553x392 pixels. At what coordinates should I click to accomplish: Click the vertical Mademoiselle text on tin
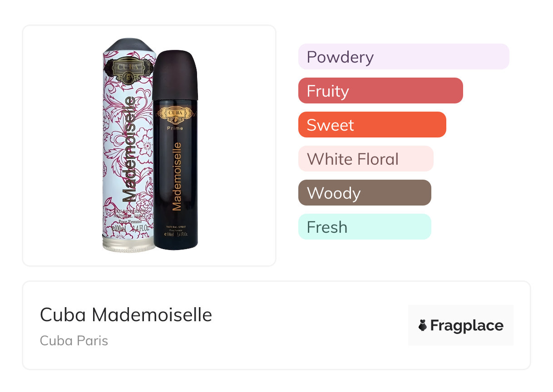pyautogui.click(x=129, y=150)
